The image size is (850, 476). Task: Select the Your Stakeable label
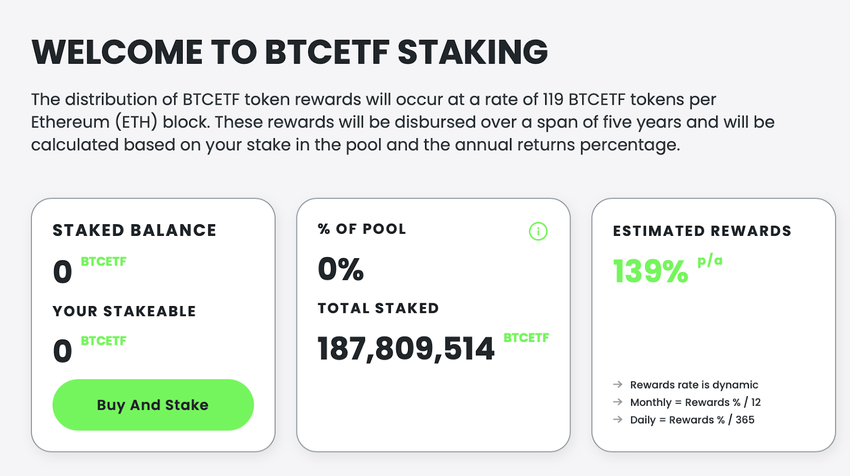coord(124,311)
